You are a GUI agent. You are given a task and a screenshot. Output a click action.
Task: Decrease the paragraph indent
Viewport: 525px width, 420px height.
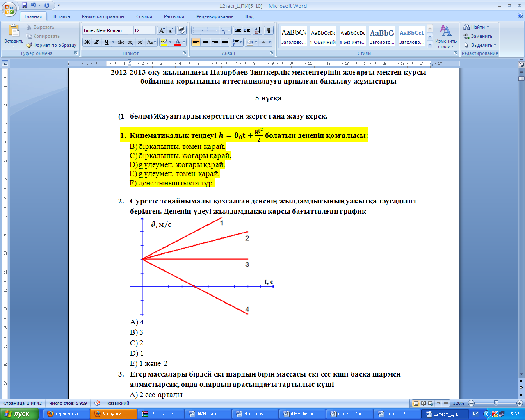tap(238, 30)
